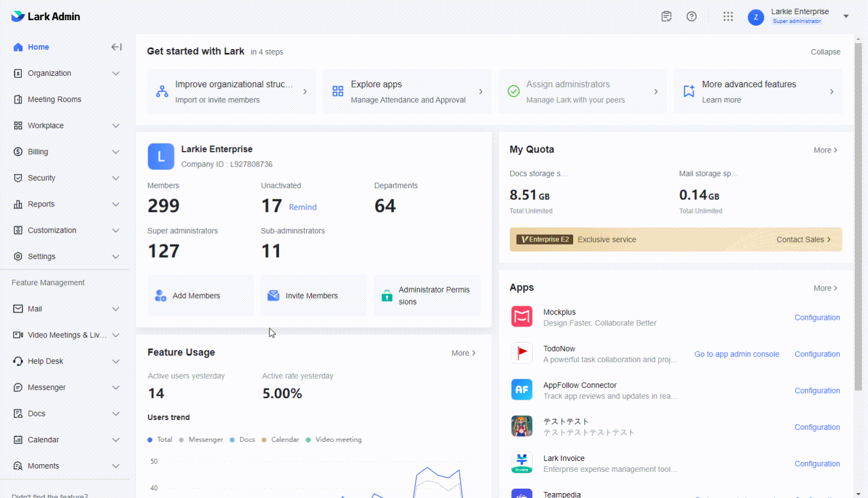The width and height of the screenshot is (868, 498).
Task: Click the Add Members button
Action: tap(200, 295)
